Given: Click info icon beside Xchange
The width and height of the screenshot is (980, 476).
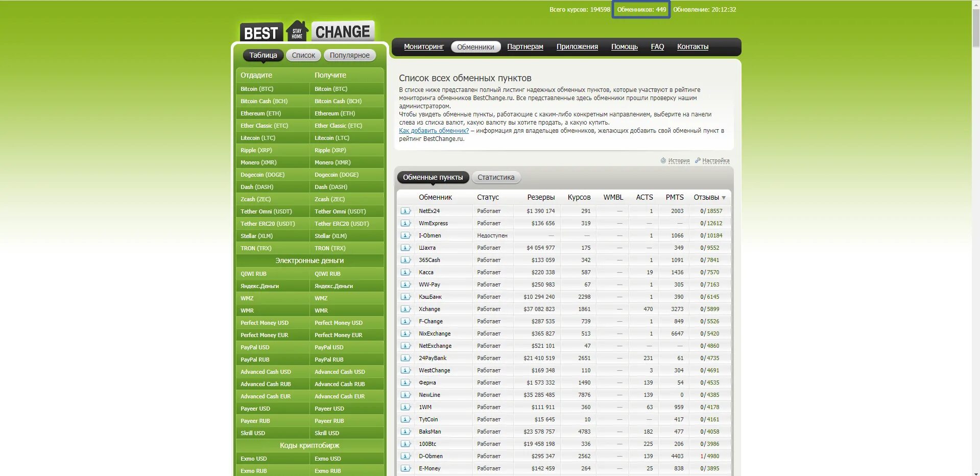Looking at the screenshot, I should 405,309.
